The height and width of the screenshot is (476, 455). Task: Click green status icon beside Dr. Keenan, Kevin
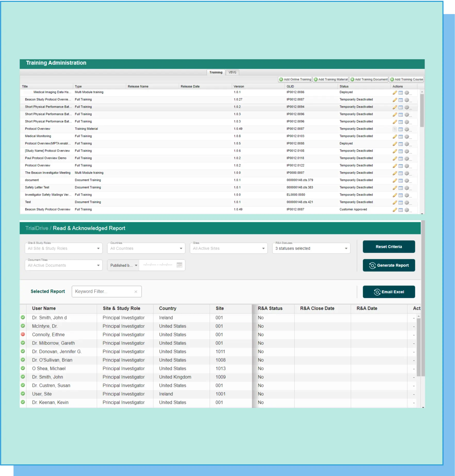(x=23, y=402)
